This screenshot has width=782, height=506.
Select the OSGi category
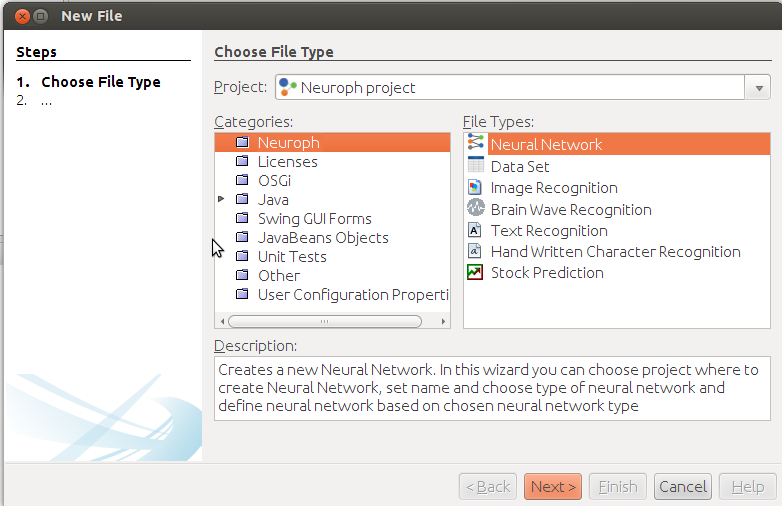tap(273, 181)
